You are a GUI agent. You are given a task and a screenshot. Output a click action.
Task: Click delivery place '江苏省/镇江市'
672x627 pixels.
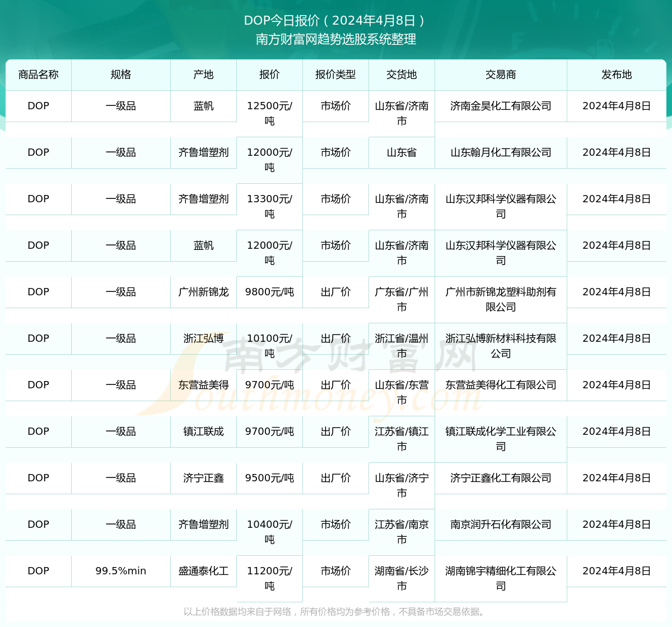[x=402, y=439]
